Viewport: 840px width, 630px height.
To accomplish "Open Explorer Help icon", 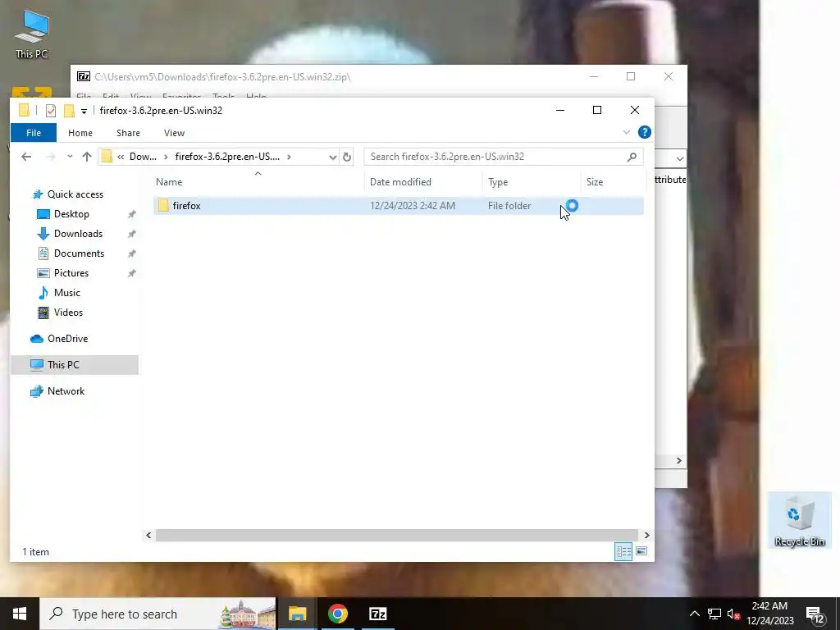I will pyautogui.click(x=645, y=132).
